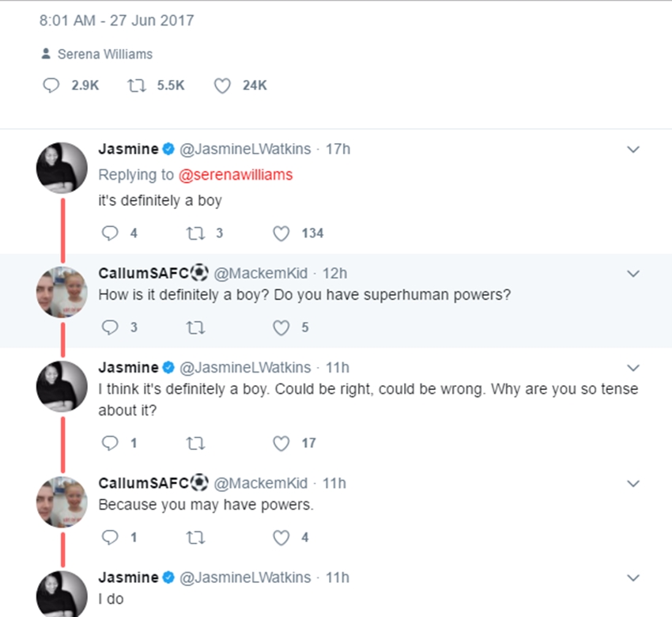Open the @MackemKid handle on the "superhuman powers" tweet
The image size is (672, 617).
pos(261,274)
